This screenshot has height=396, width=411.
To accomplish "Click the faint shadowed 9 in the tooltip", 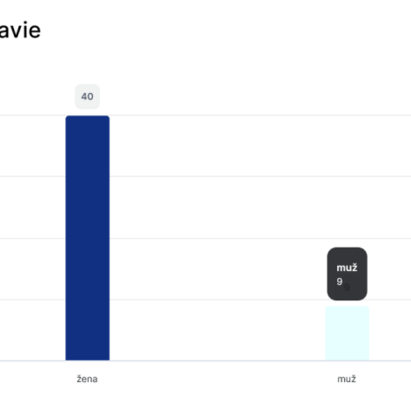I will tap(347, 287).
